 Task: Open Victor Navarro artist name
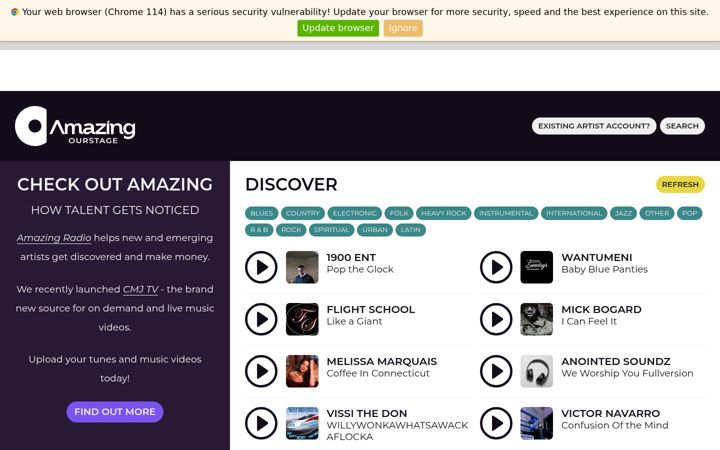coord(610,413)
